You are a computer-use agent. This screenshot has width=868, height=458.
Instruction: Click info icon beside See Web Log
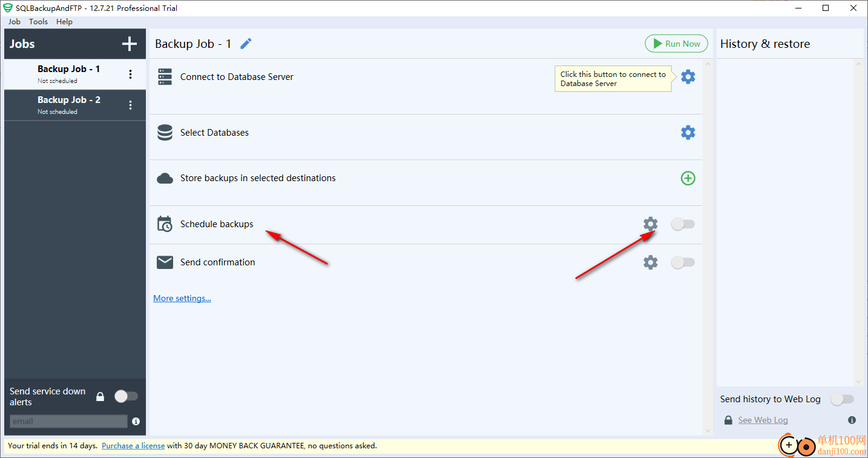click(x=852, y=420)
